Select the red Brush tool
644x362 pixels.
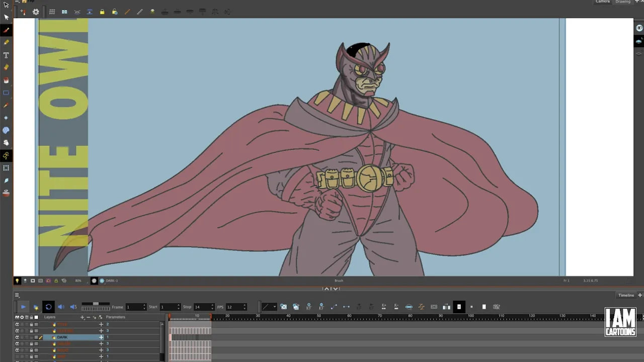6,30
